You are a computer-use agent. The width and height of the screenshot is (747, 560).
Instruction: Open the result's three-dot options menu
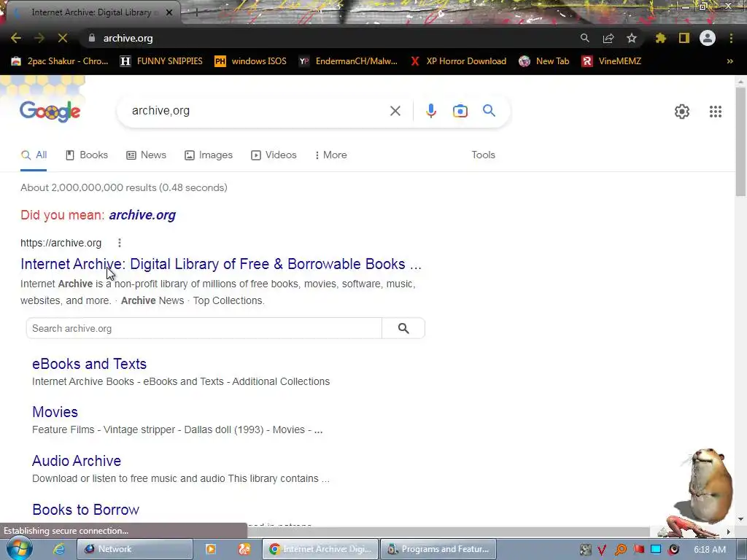click(120, 243)
